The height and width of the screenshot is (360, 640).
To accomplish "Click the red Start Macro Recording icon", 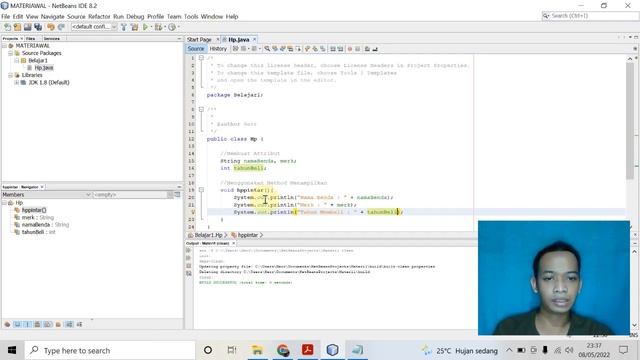I will tap(350, 49).
